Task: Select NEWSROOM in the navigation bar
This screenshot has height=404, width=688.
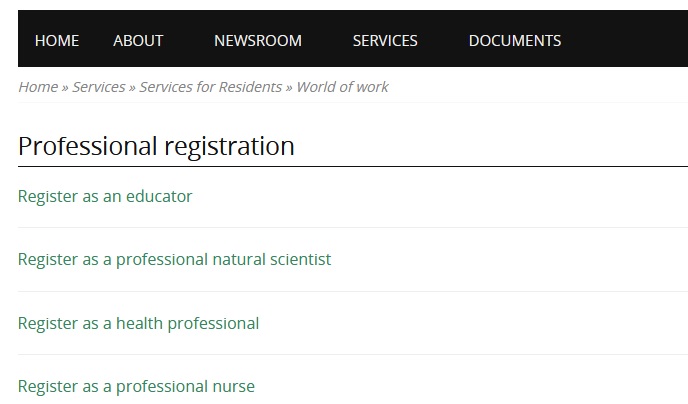Action: coord(257,41)
